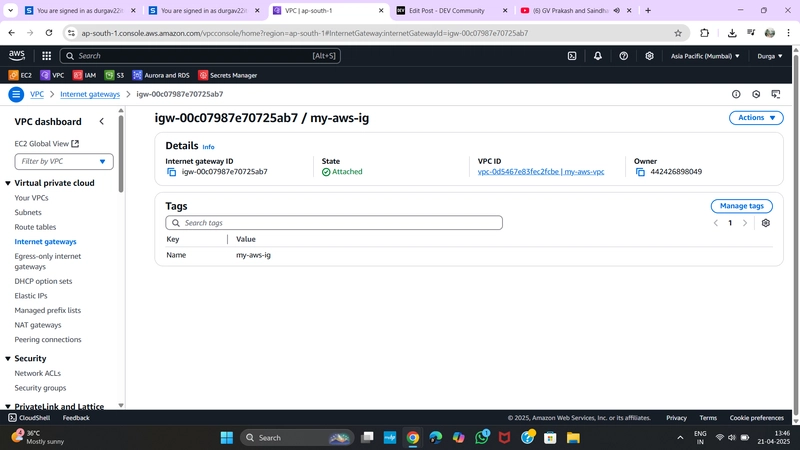Open Subnets in sidebar
Viewport: 800px width, 450px height.
point(28,212)
